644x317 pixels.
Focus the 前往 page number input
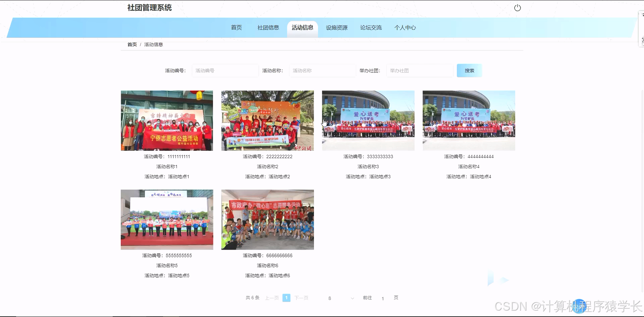(x=383, y=298)
